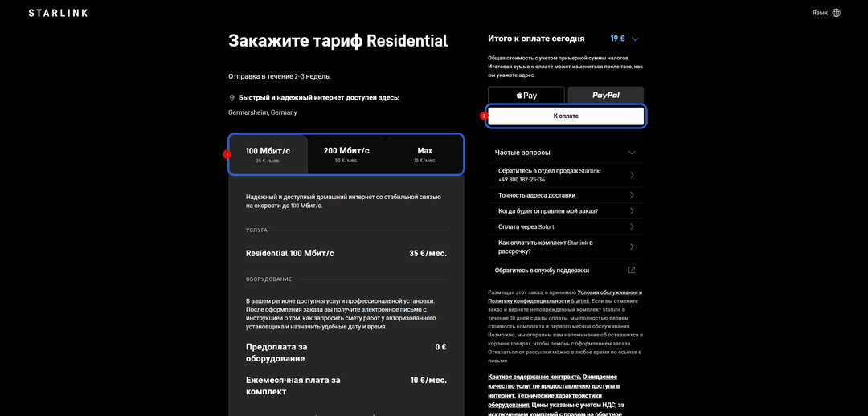Pay with Apple Pay
Screen dimensions: 868x416
(x=526, y=95)
